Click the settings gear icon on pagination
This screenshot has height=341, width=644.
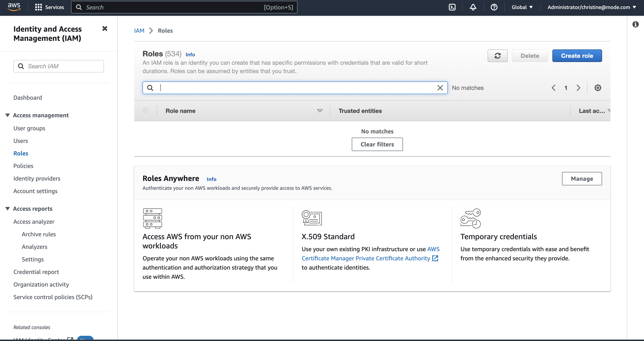coord(598,88)
